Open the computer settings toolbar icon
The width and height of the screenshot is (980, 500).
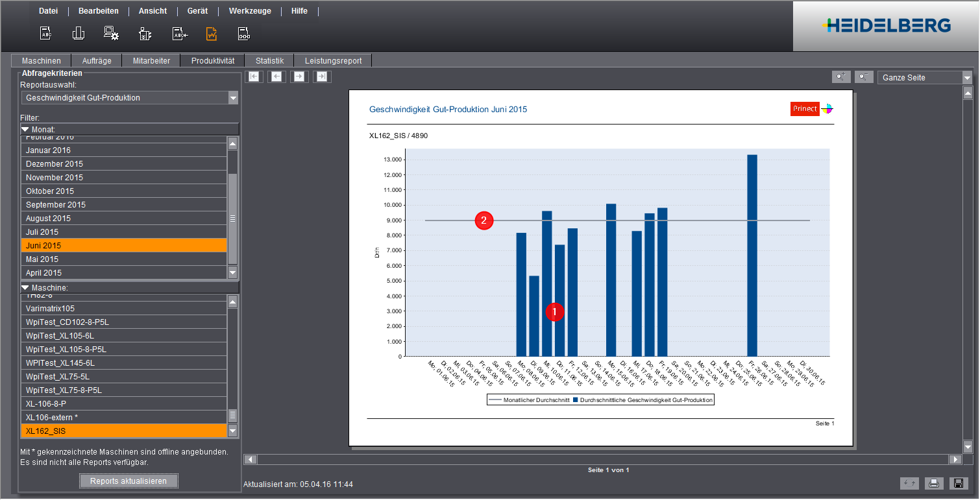tap(111, 33)
